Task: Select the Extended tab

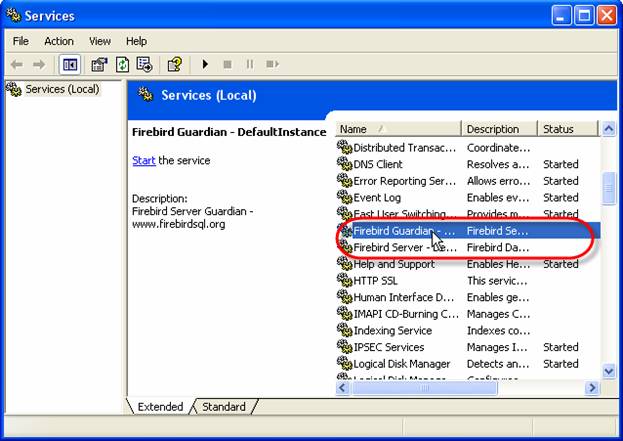Action: [x=159, y=406]
